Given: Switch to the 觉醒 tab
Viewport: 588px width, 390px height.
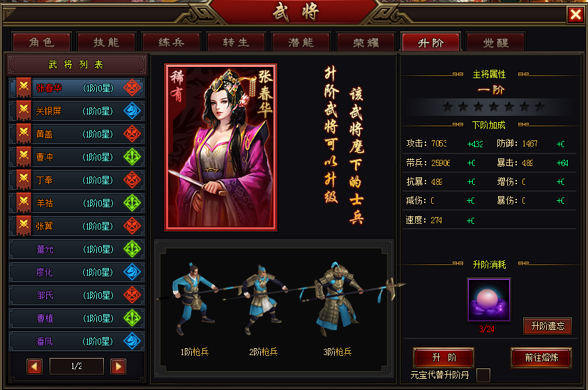Looking at the screenshot, I should point(496,42).
